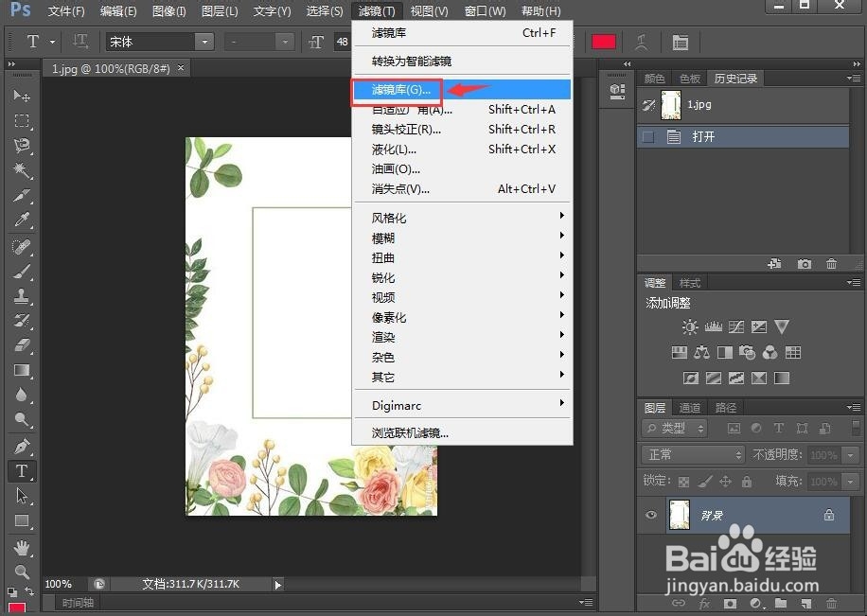Screen dimensions: 867x616
Task: Select the Type tool in the toolbar
Action: 22,470
